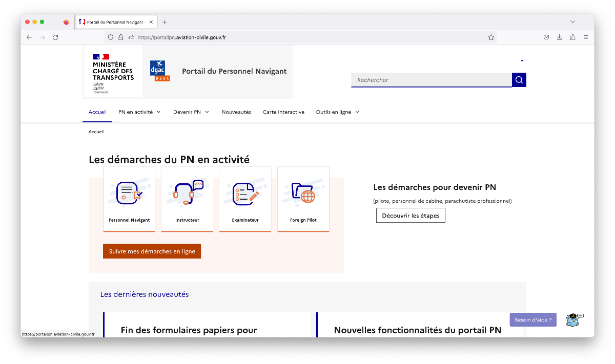The height and width of the screenshot is (364, 615).
Task: Go to the Nouveautés menu item
Action: (x=236, y=112)
